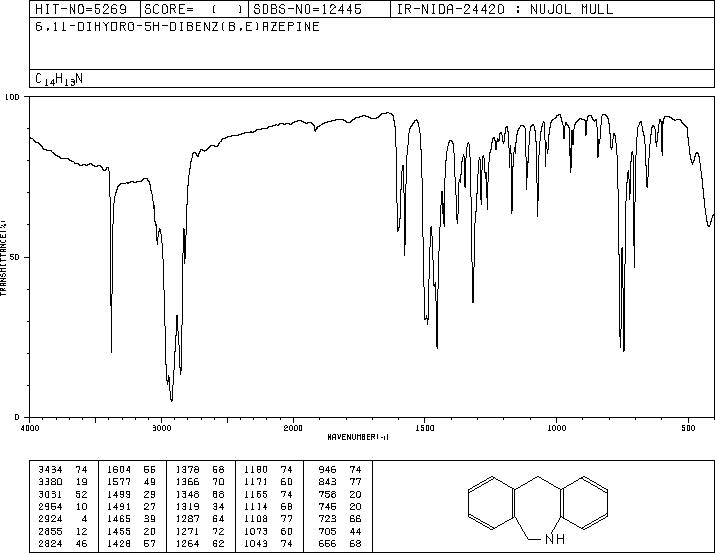
Task: Click transmittance 44 beside peak 705
Action: point(355,531)
